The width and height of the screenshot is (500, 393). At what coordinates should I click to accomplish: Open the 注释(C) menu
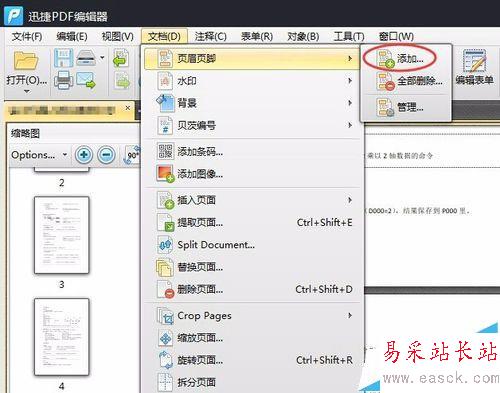(x=210, y=36)
